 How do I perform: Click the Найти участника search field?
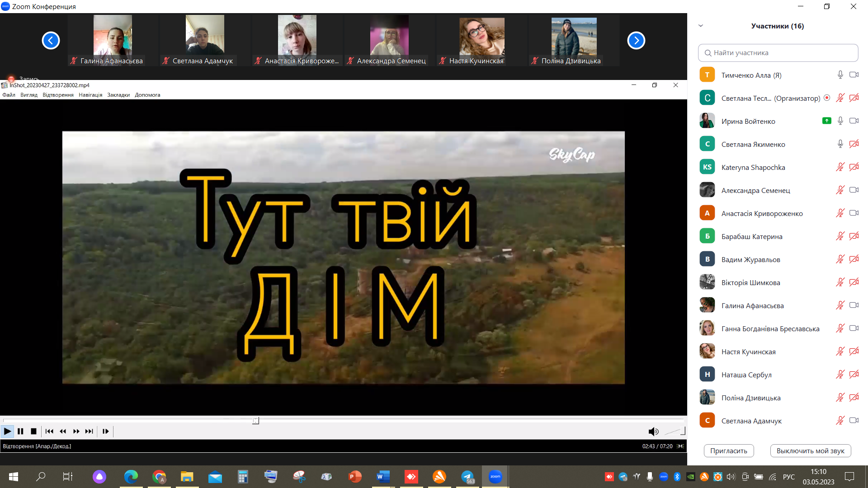click(778, 53)
